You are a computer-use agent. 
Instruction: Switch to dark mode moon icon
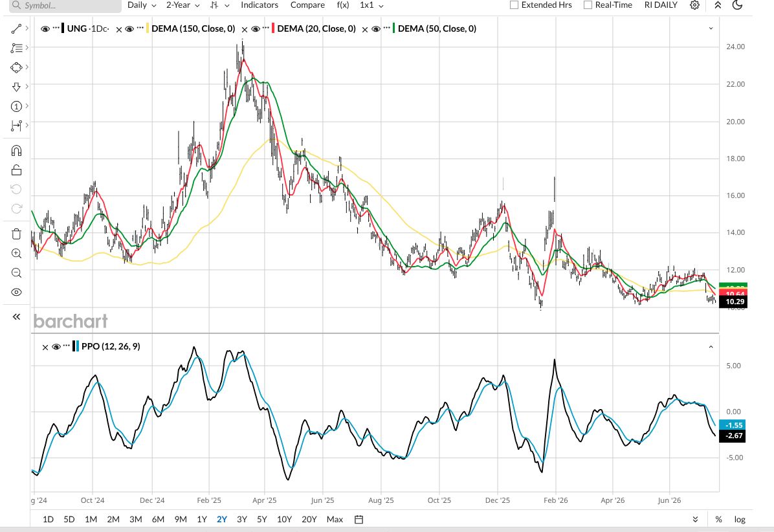coord(738,5)
